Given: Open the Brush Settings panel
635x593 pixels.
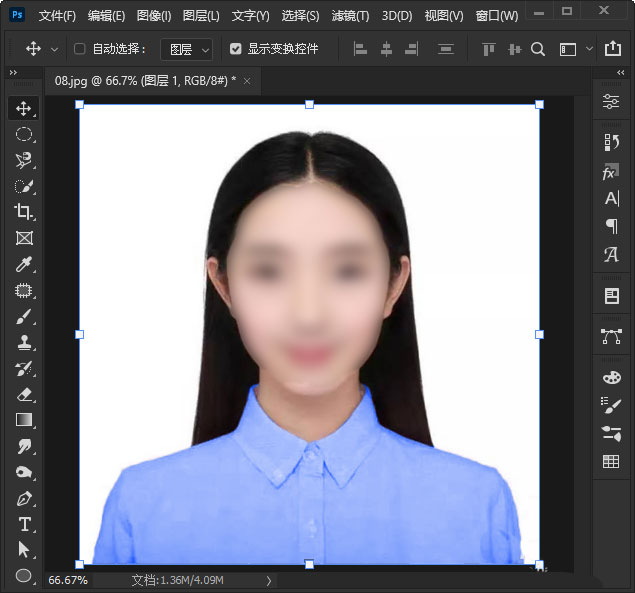Looking at the screenshot, I should 611,405.
